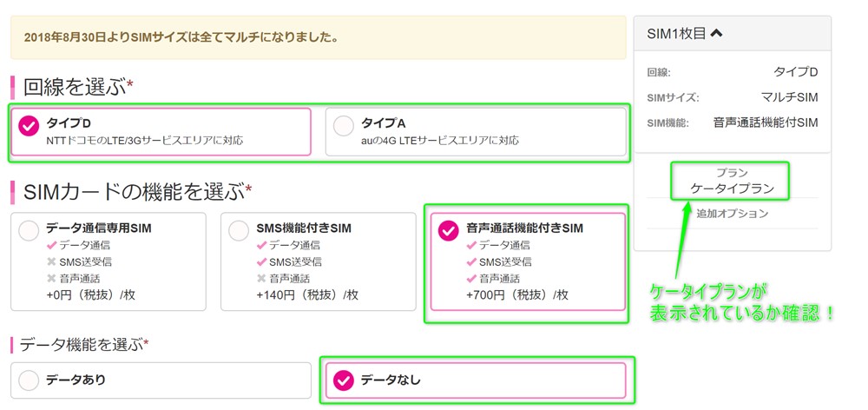
Task: Select the タイプD radio button
Action: tap(29, 125)
